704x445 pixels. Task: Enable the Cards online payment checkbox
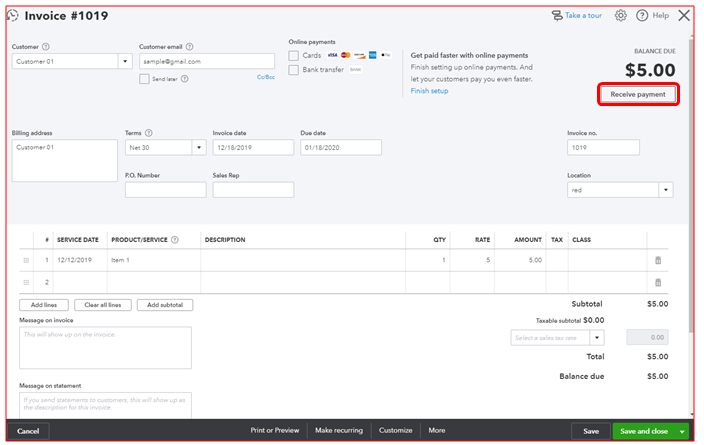point(293,56)
